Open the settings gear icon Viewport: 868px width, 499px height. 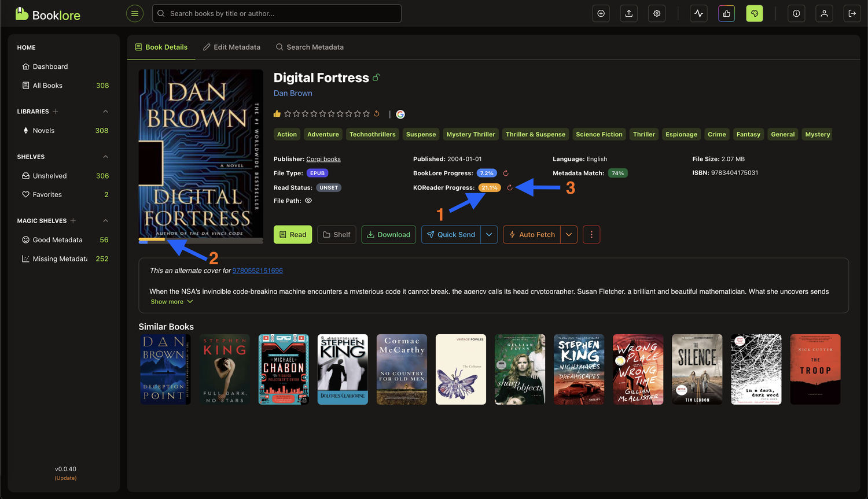pyautogui.click(x=656, y=13)
